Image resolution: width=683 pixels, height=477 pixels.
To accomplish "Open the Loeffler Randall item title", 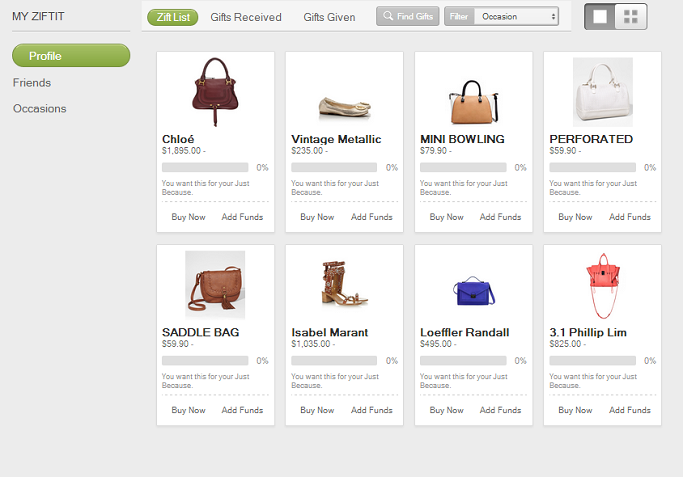I will (x=465, y=332).
